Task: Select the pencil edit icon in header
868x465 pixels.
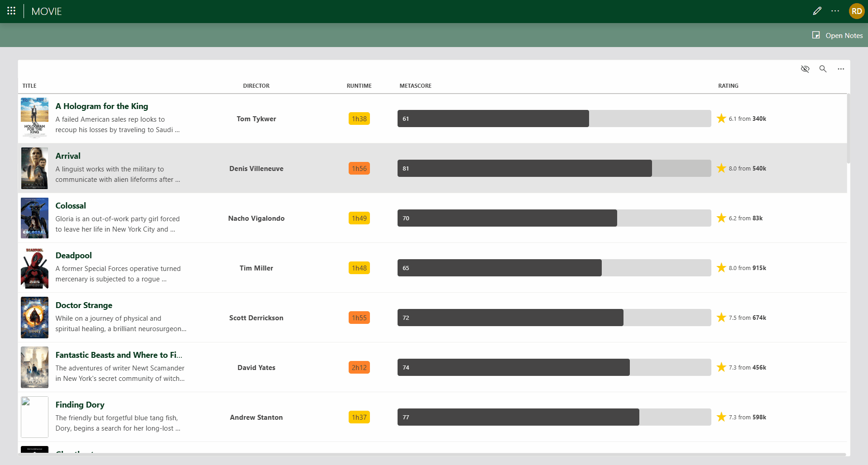Action: coord(817,11)
